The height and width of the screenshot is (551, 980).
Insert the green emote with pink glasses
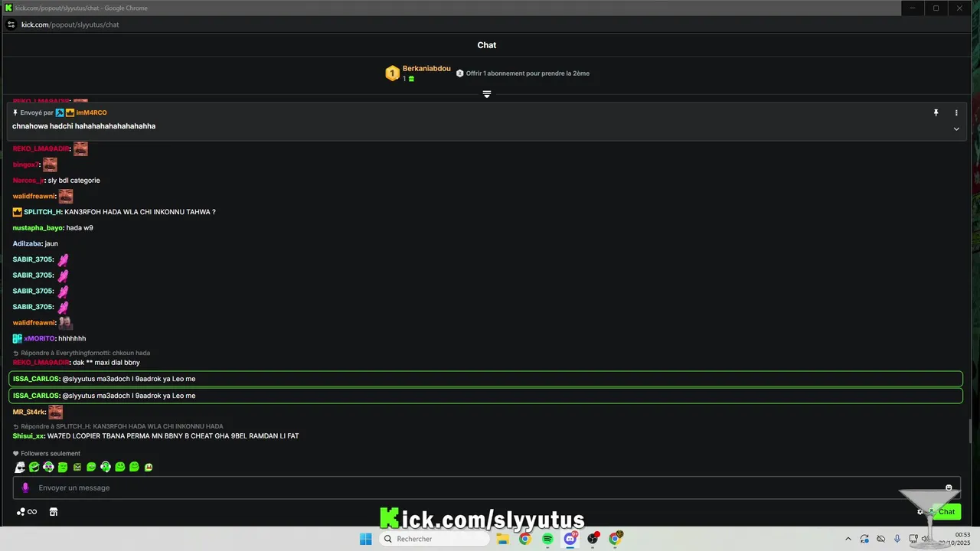[48, 467]
